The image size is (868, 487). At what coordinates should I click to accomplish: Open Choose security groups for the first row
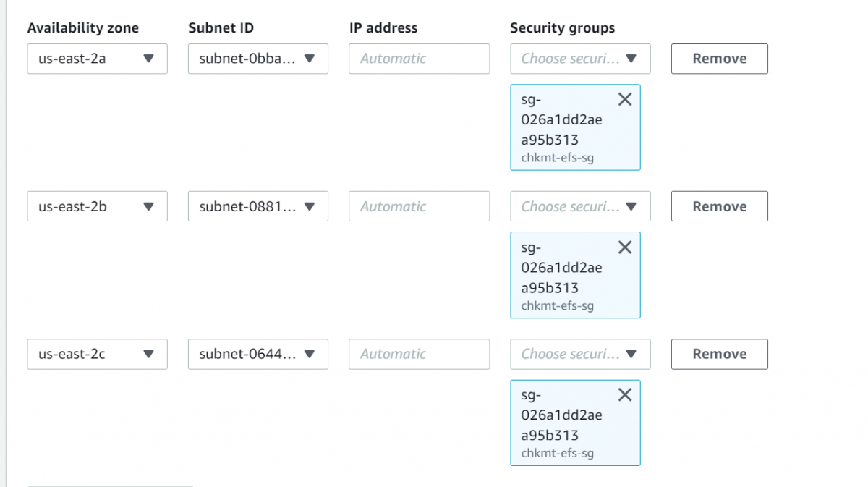click(x=579, y=59)
